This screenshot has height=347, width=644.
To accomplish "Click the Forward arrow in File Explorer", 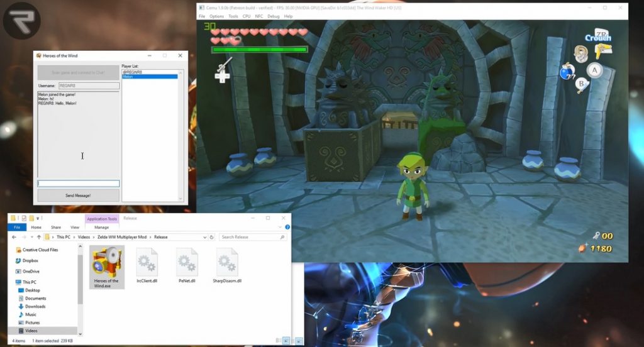I will tap(24, 237).
